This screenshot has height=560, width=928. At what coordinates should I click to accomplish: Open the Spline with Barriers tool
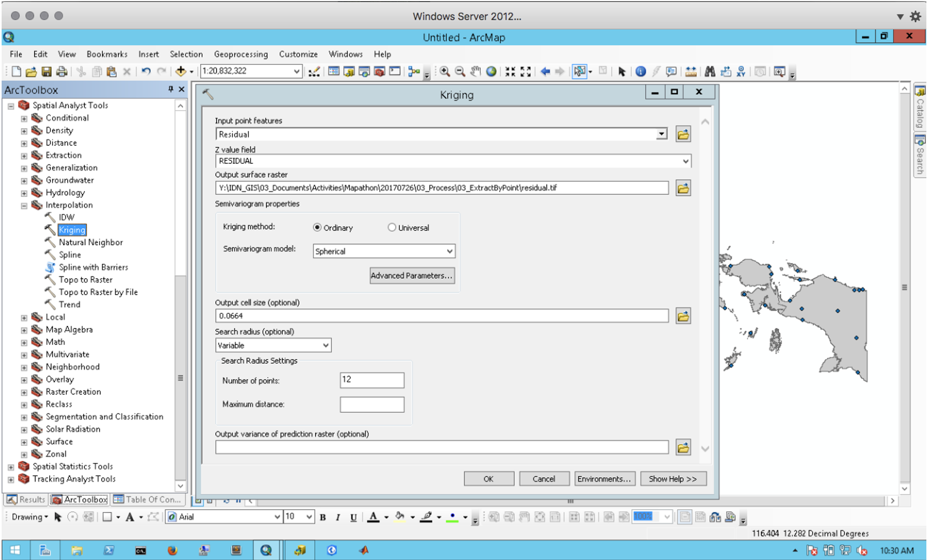(93, 267)
